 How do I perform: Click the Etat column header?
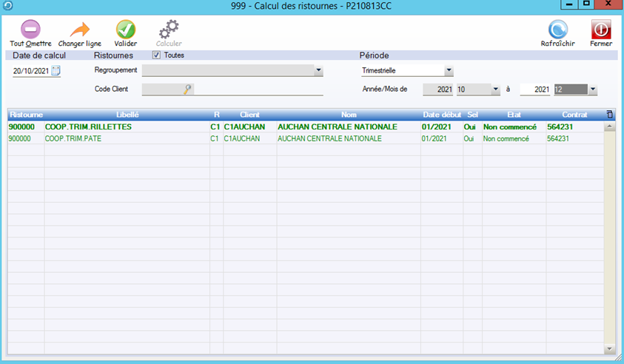tap(514, 115)
